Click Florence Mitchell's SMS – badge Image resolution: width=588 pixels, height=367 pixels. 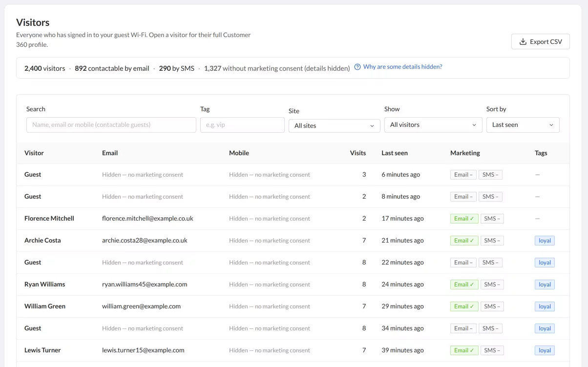coord(492,219)
